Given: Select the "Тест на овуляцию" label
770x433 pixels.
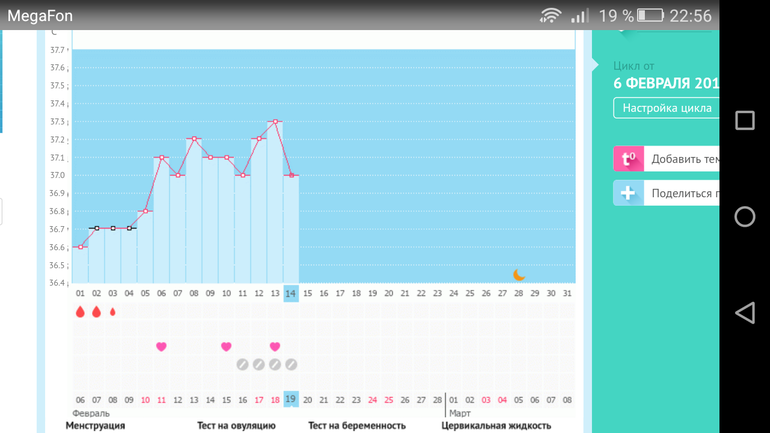Looking at the screenshot, I should (x=236, y=425).
